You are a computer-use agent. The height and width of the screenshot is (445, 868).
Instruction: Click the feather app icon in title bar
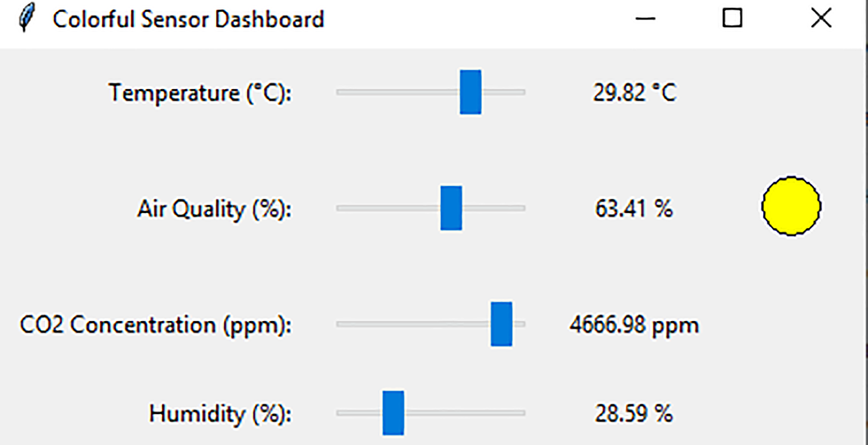pos(26,18)
